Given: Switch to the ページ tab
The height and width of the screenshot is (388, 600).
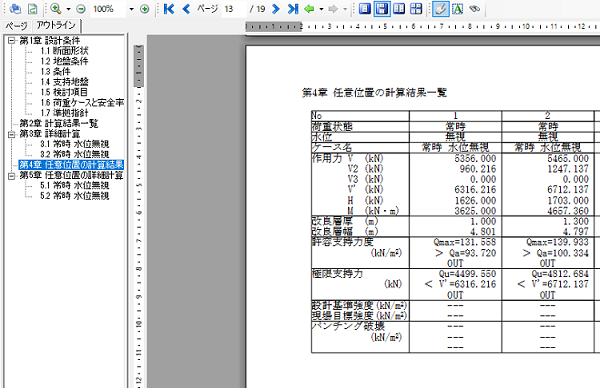Looking at the screenshot, I should pyautogui.click(x=16, y=26).
